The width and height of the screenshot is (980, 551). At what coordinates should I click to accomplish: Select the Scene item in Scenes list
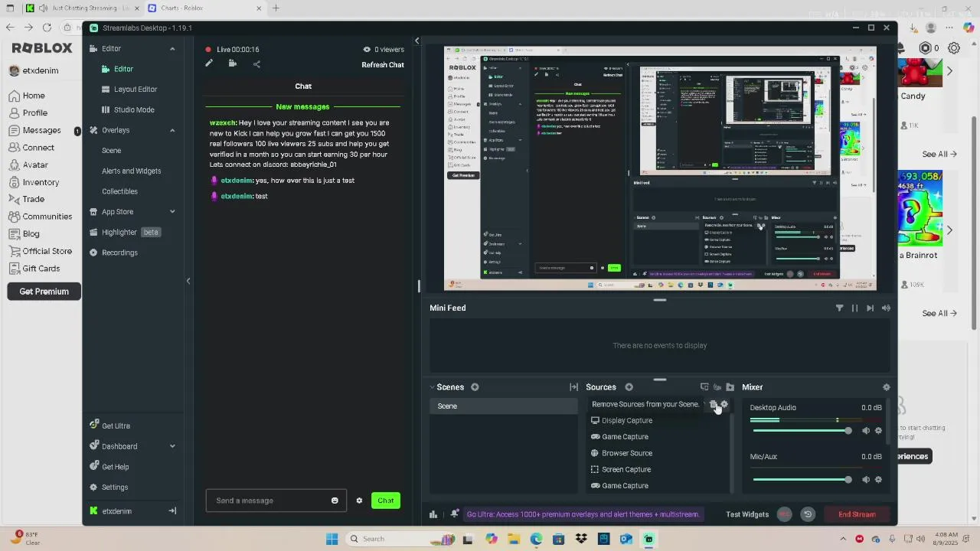[x=504, y=406]
